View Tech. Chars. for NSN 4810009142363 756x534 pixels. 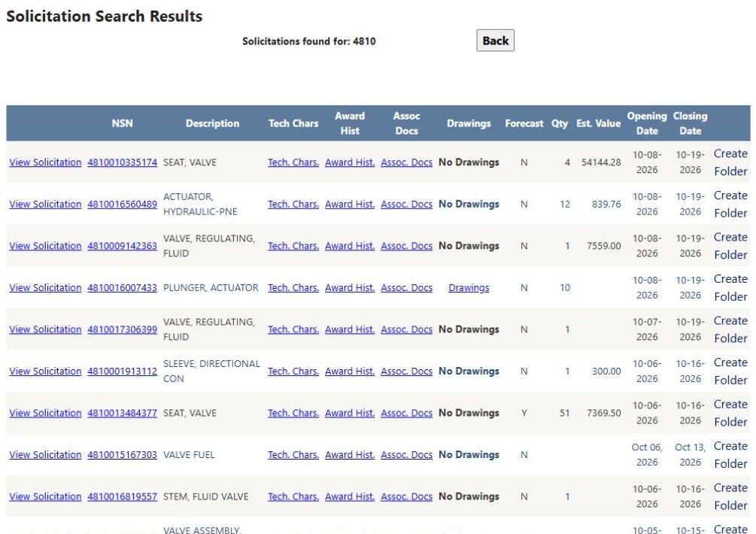pos(293,246)
